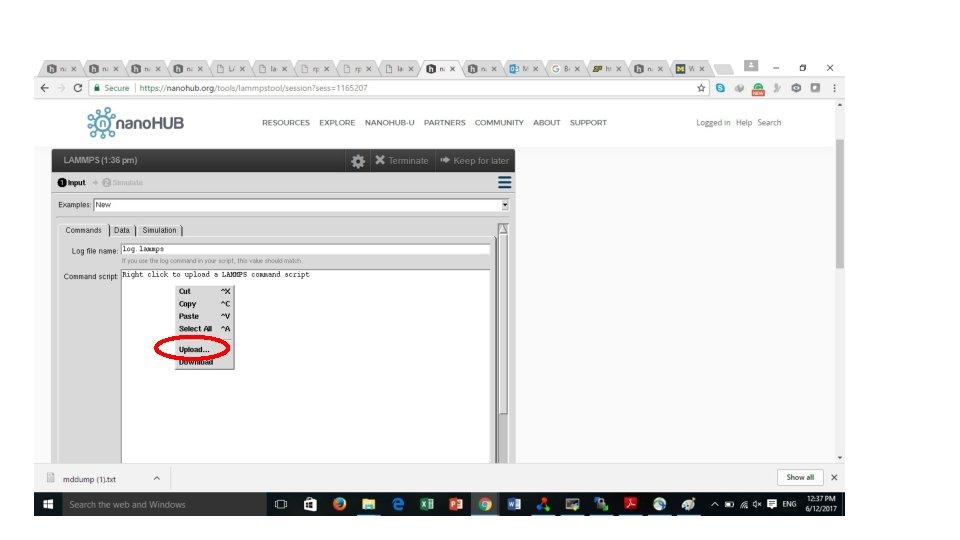
Task: Click scroll-up arrow of Commands panel scrollbar
Action: coord(503,228)
